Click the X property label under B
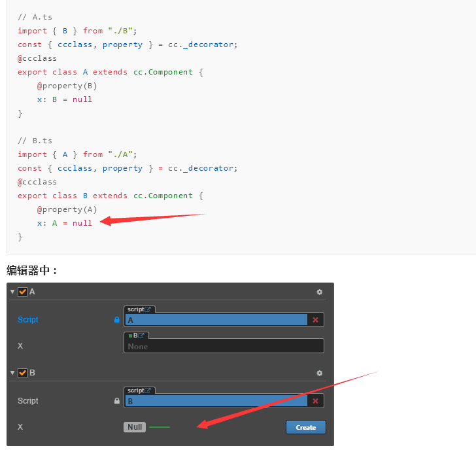The width and height of the screenshot is (476, 452). pos(20,426)
